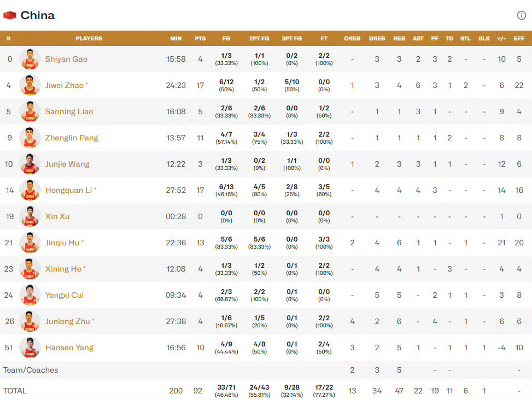Click the PTS column header
Screen dimensions: 532x400
[200, 38]
